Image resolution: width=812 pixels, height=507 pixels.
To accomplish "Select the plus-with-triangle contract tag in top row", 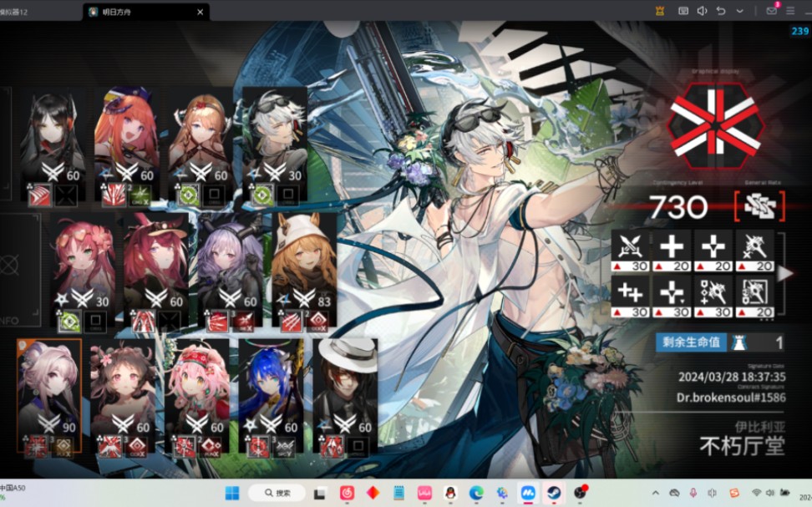I will coord(713,251).
